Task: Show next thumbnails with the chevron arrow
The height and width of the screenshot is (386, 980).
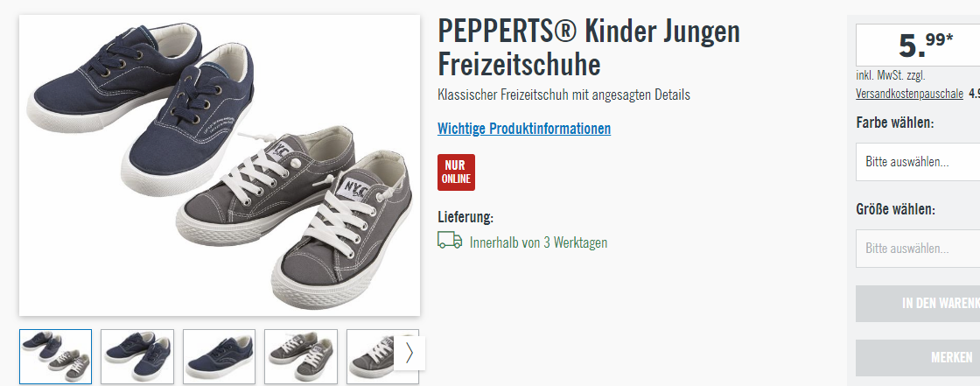Action: click(409, 354)
